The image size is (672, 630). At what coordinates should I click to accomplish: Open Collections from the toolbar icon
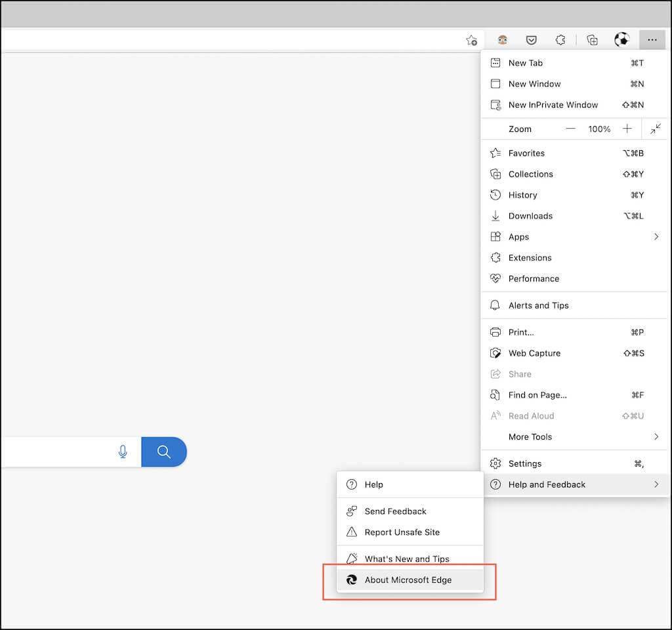[x=593, y=40]
